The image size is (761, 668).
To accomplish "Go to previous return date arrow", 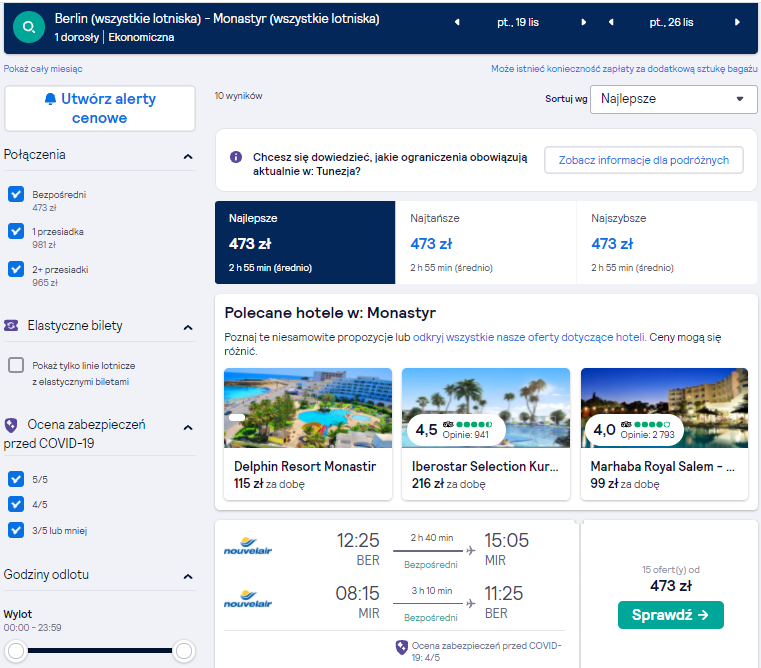I will [611, 22].
